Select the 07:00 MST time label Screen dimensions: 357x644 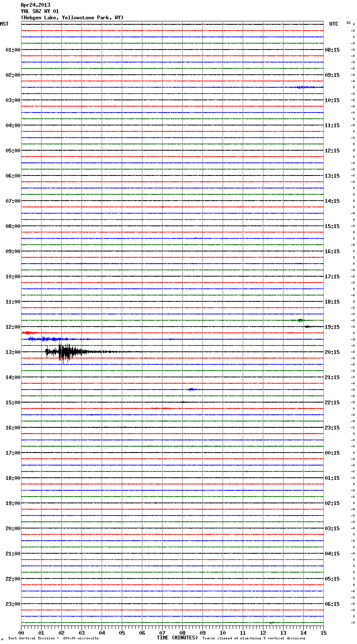13,201
